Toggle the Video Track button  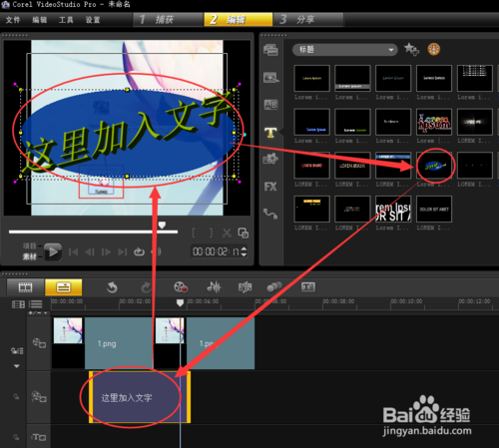point(39,343)
